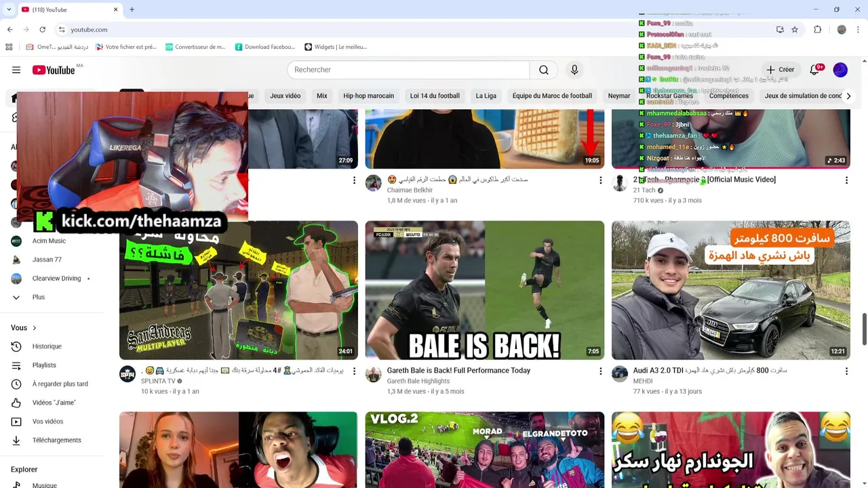
Task: Open Jassan 77 subscription
Action: [47, 260]
